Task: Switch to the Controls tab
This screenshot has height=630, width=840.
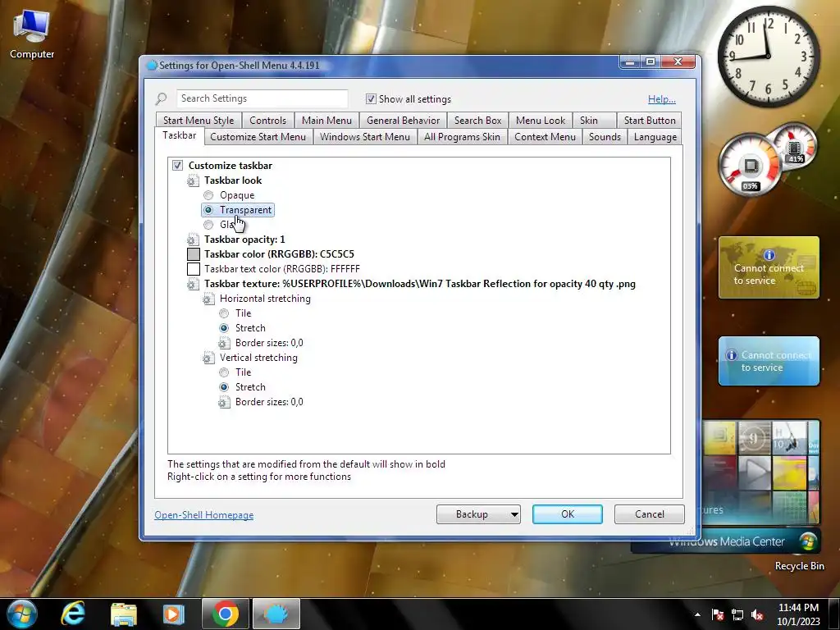Action: [268, 121]
